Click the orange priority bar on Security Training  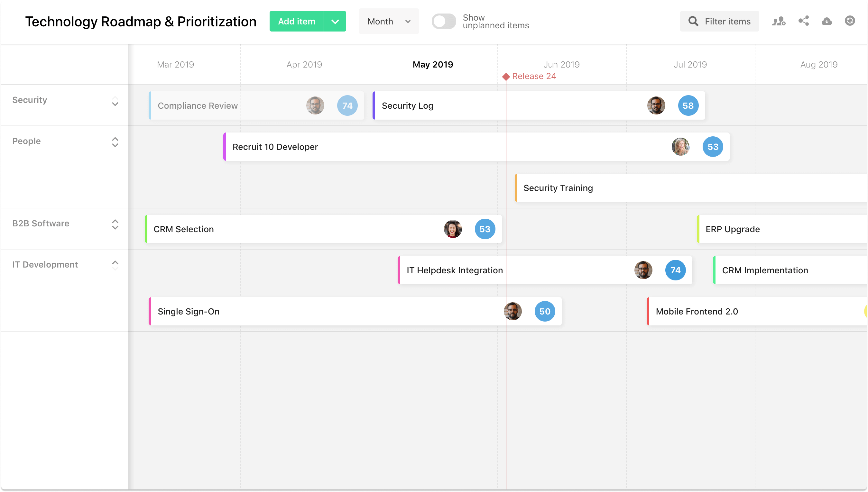click(x=516, y=188)
